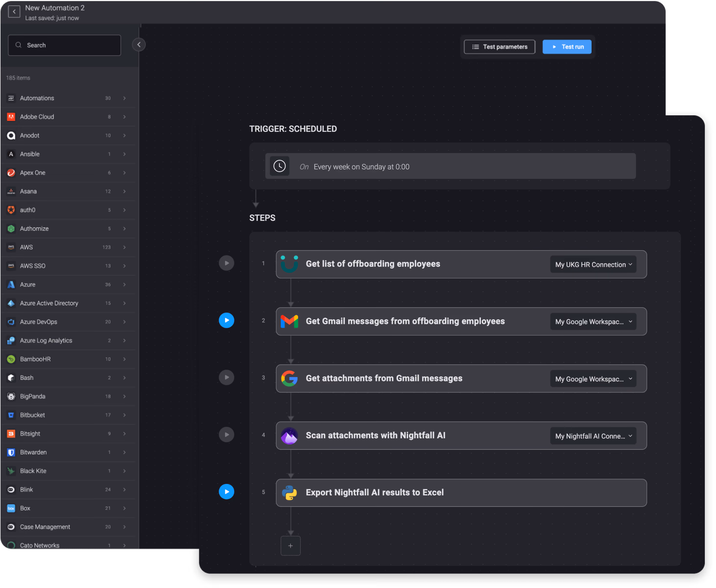Click the Bash icon in the sidebar
Viewport: 716px width, 588px height.
(11, 378)
